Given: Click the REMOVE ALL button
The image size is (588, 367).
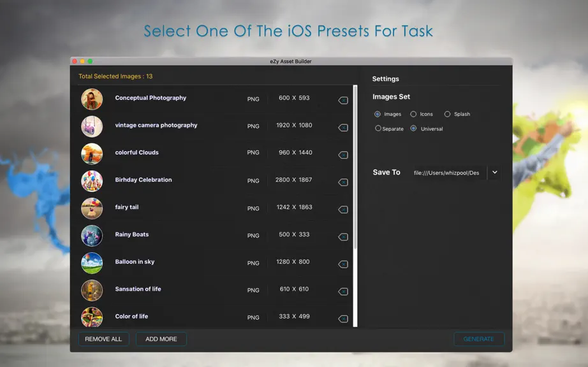Looking at the screenshot, I should click(x=103, y=339).
